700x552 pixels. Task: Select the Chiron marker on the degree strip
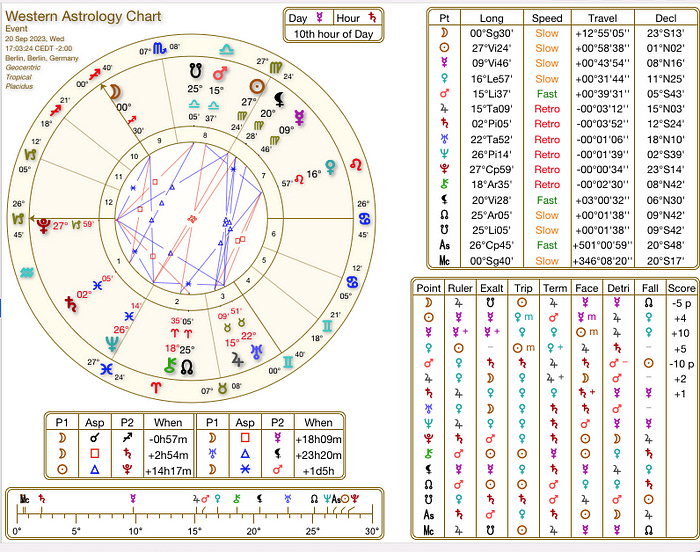tap(237, 498)
